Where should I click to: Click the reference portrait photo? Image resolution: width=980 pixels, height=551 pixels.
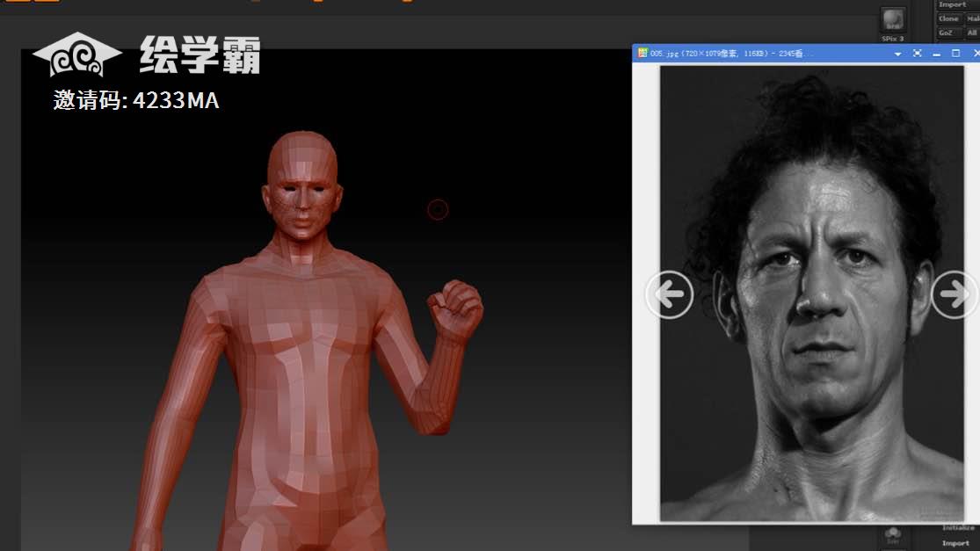pos(812,293)
